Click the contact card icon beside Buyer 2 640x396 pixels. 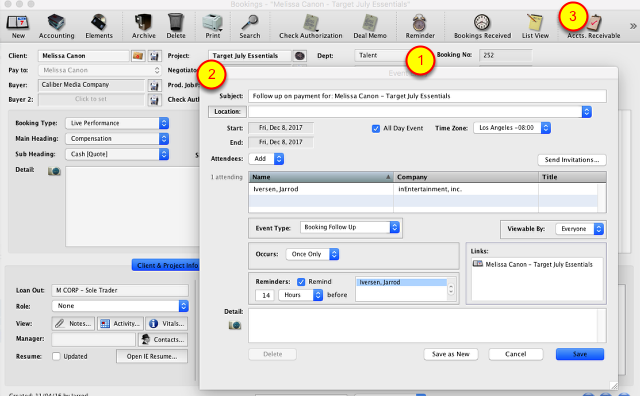pos(154,100)
